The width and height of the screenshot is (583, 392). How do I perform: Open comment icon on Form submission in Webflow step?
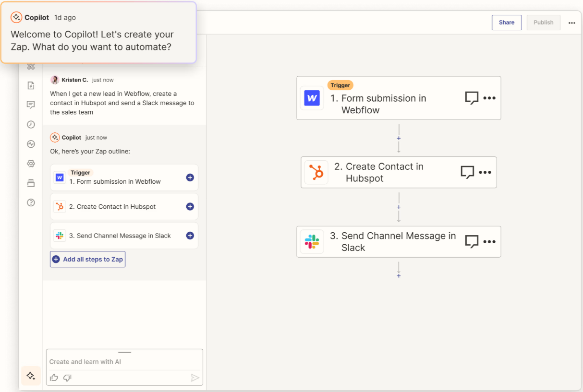click(x=472, y=98)
